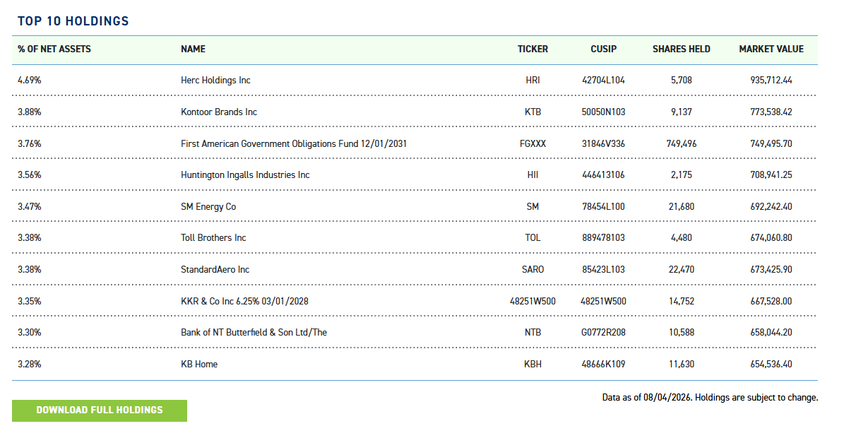Click the KB Home name
This screenshot has width=868, height=426.
(x=199, y=365)
